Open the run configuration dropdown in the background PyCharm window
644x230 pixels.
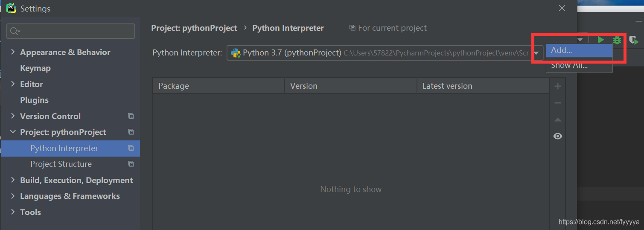point(580,40)
